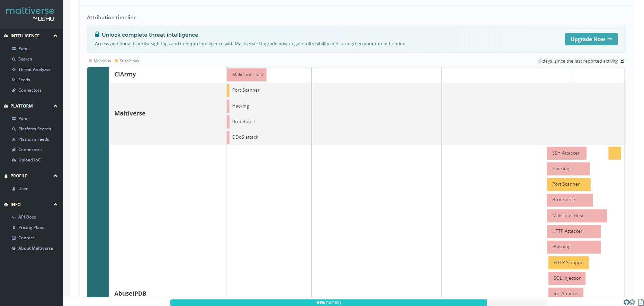Click the CIArmy source label
644x306 pixels.
click(125, 74)
